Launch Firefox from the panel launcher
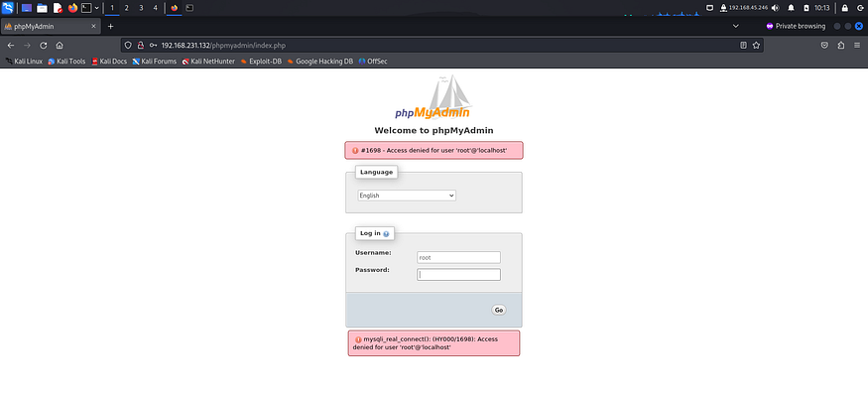This screenshot has height=398, width=868. [x=72, y=8]
